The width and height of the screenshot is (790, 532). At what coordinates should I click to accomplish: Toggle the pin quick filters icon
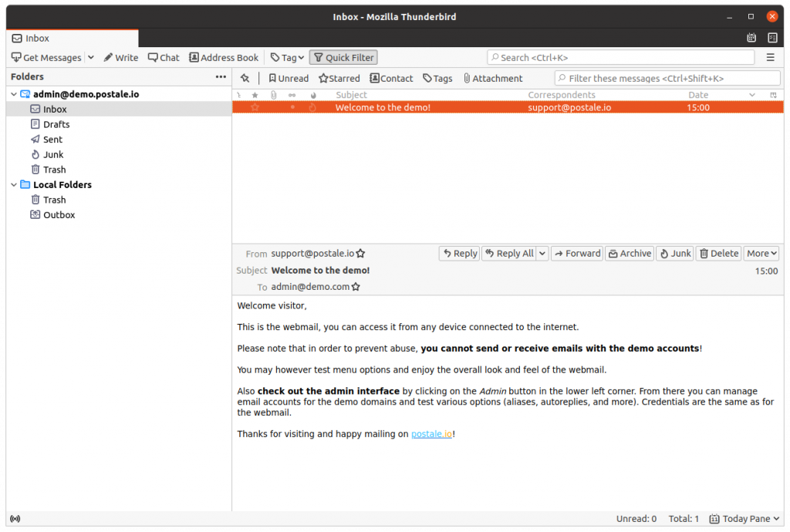245,78
